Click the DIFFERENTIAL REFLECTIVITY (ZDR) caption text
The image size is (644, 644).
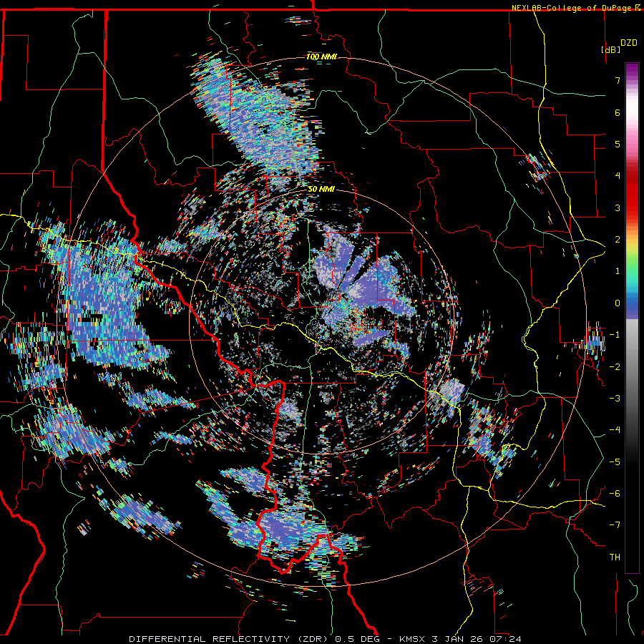(x=229, y=639)
